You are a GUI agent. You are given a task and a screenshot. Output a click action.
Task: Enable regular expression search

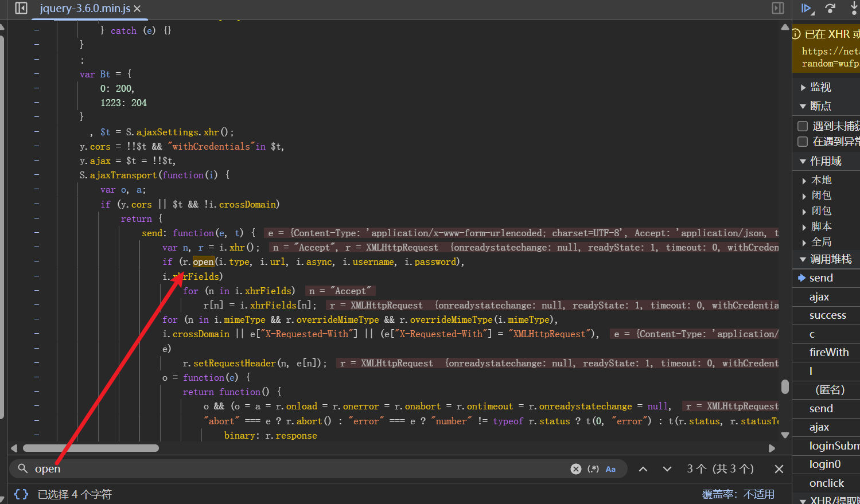[593, 469]
